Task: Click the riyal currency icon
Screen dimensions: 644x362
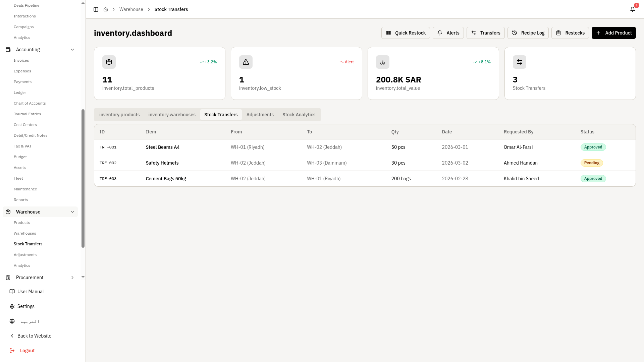Action: [383, 62]
